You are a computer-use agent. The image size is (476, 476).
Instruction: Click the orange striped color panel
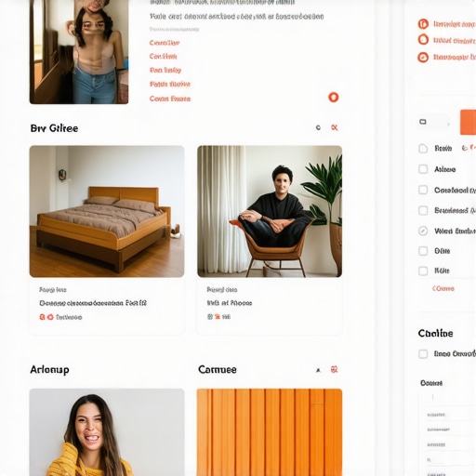tap(270, 432)
